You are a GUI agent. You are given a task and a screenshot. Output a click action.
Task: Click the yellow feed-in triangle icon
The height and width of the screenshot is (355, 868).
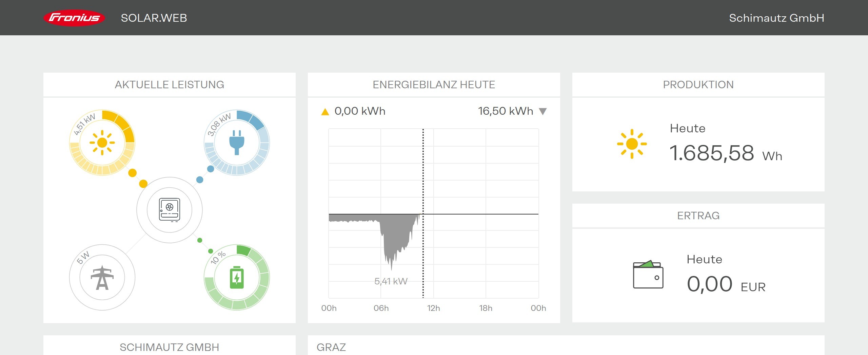tap(325, 112)
